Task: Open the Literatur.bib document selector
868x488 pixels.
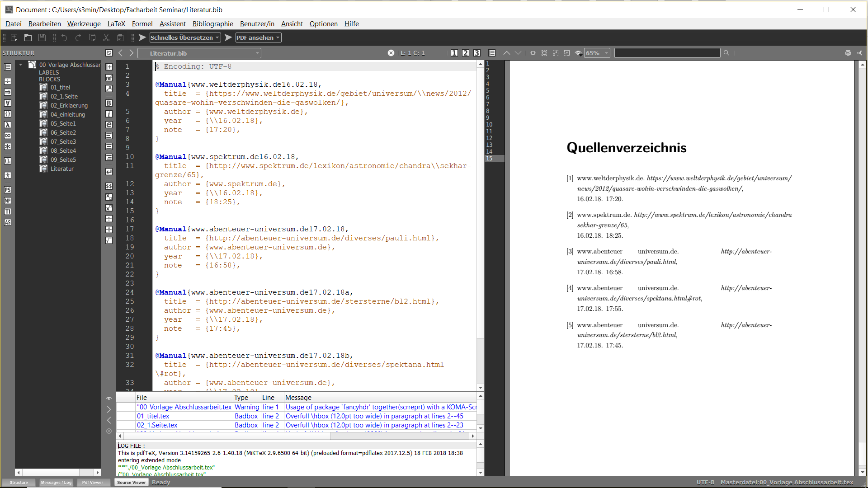Action: [x=199, y=53]
